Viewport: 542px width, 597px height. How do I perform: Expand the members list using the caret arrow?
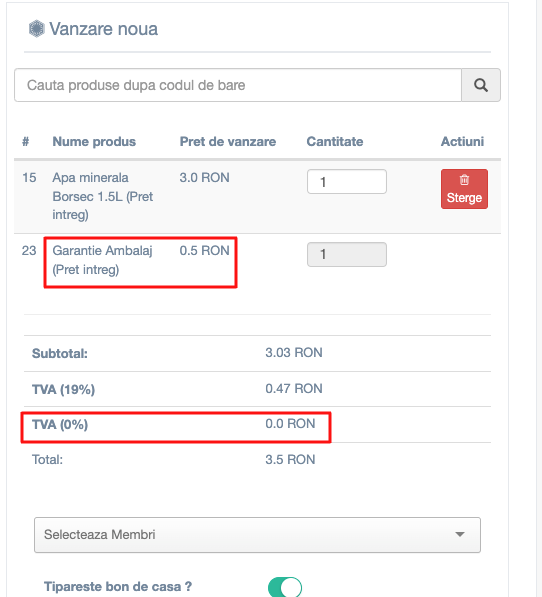460,535
